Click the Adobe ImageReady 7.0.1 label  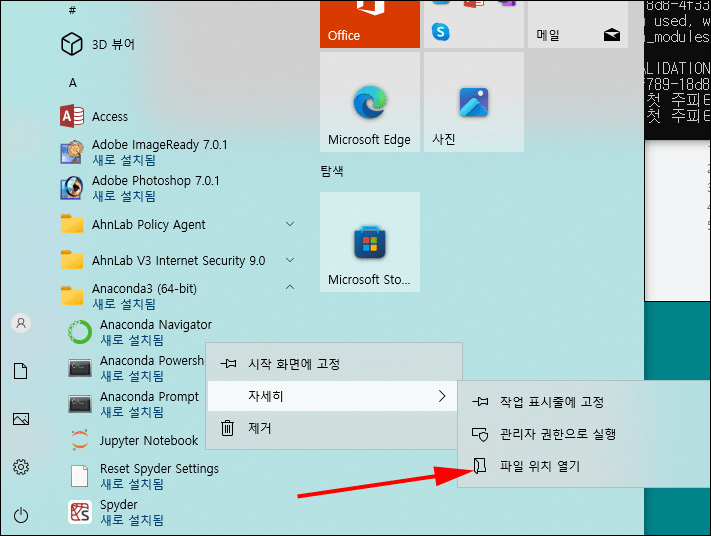click(x=160, y=145)
